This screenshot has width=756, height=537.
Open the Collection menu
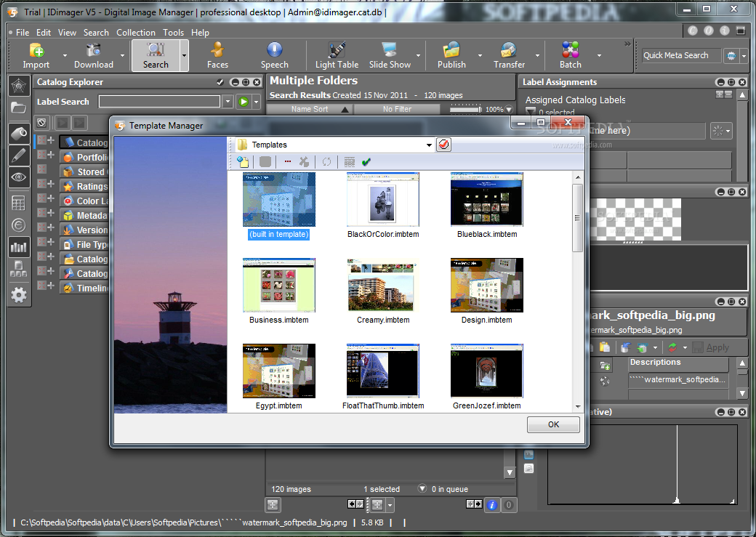(x=135, y=32)
